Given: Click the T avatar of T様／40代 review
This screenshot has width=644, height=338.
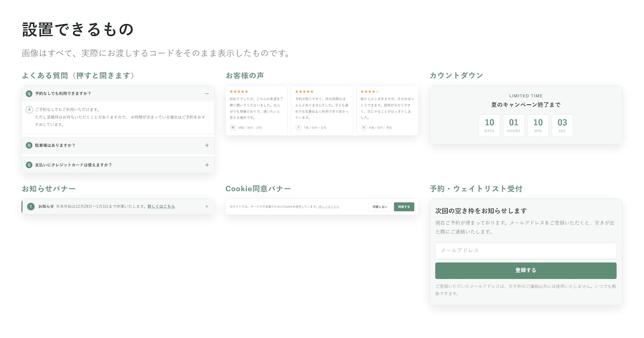Looking at the screenshot, I should click(298, 128).
